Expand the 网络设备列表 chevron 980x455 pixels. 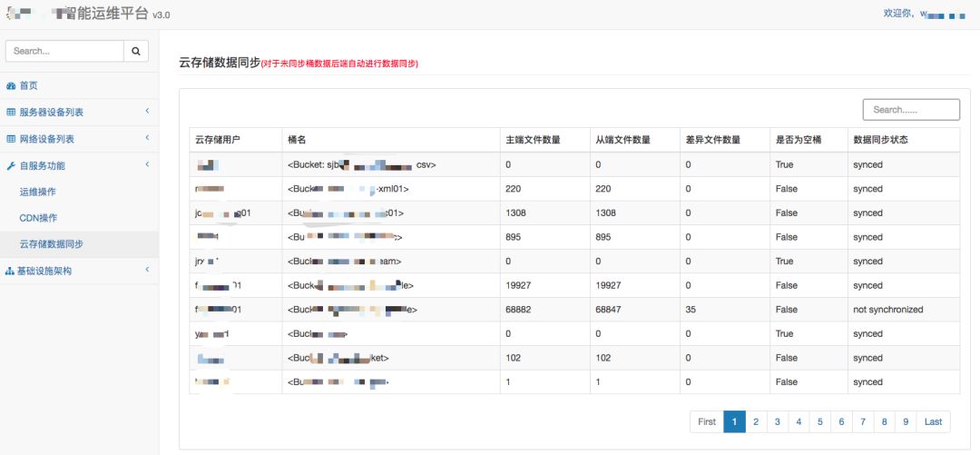147,138
